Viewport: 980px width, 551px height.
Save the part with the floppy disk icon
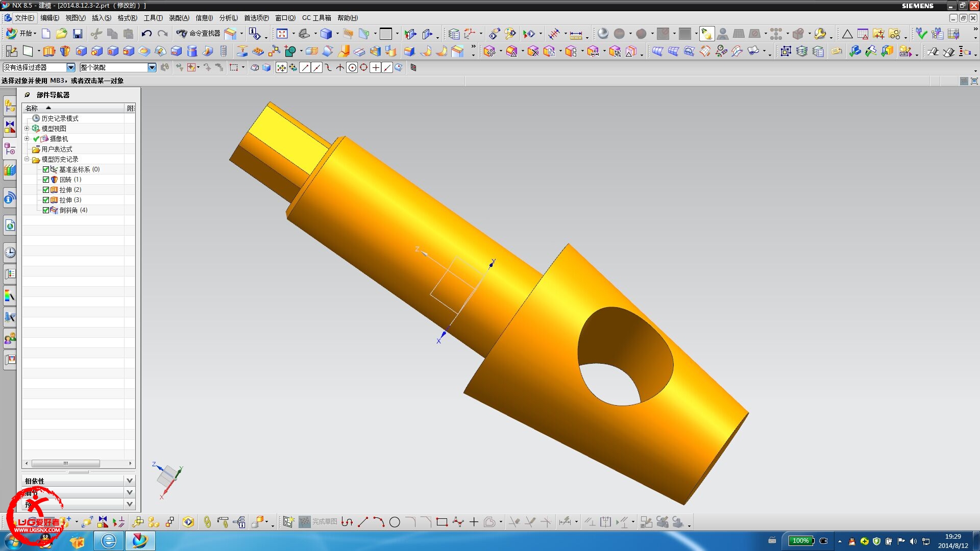tap(78, 34)
